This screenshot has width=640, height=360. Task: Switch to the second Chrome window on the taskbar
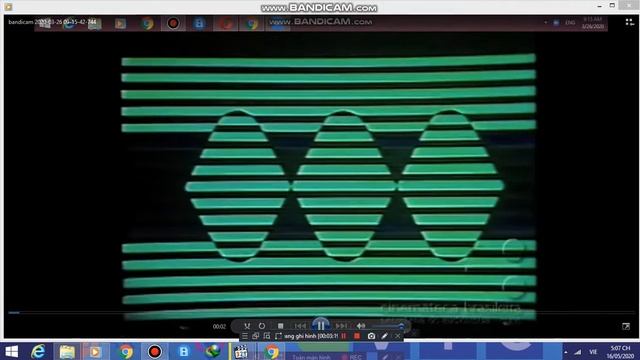271,351
